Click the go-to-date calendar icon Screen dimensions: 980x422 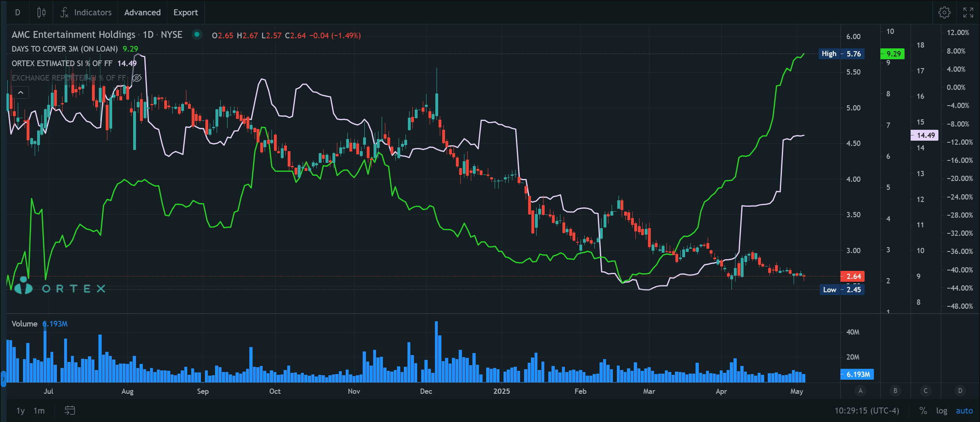70,410
